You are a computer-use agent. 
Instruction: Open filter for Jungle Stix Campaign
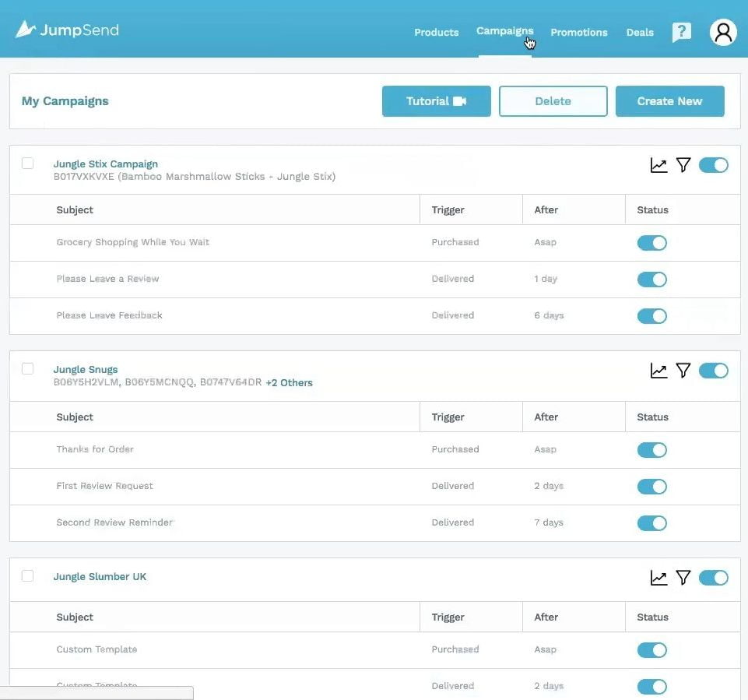[x=683, y=165]
